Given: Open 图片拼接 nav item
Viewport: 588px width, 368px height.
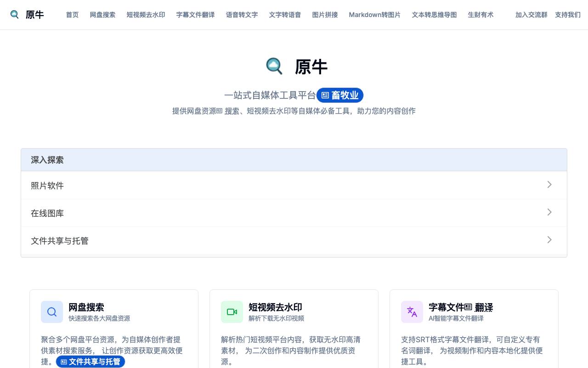Looking at the screenshot, I should tap(325, 15).
